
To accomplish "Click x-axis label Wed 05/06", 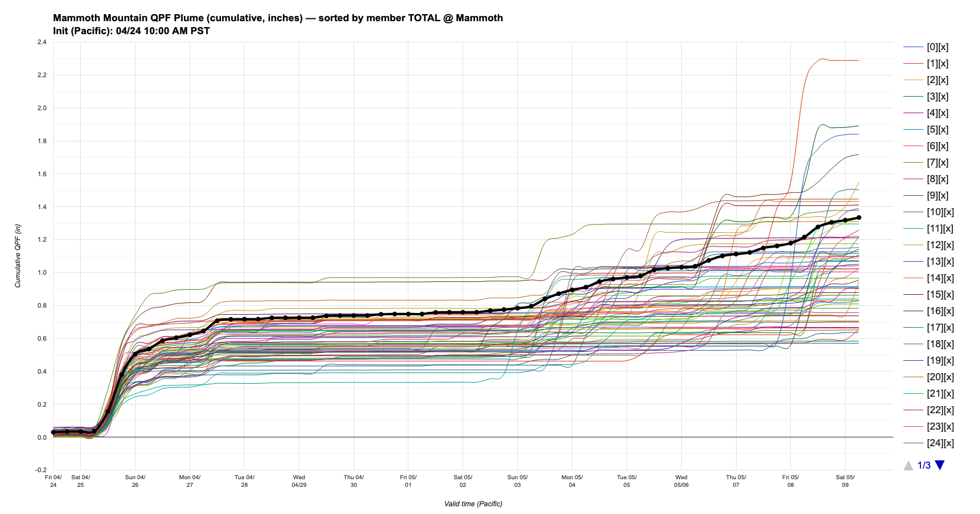I will pos(681,481).
